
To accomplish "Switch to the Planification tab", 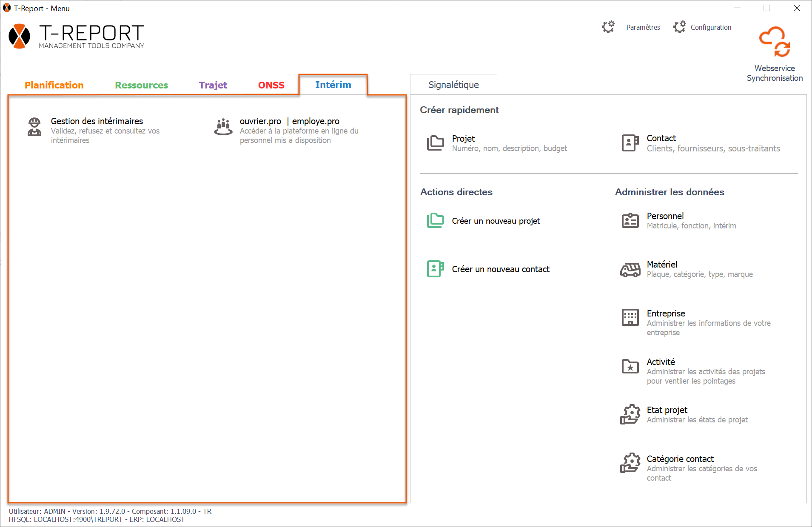I will [54, 85].
